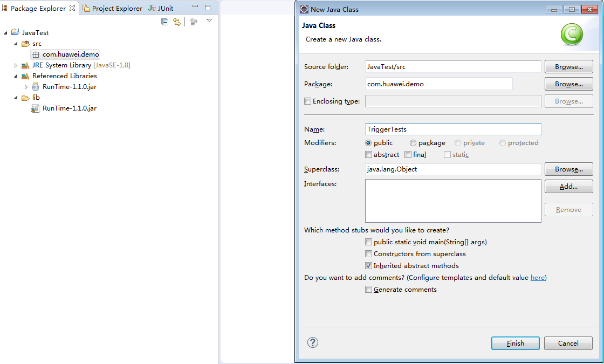Enable the public static void main checkbox

pyautogui.click(x=368, y=242)
